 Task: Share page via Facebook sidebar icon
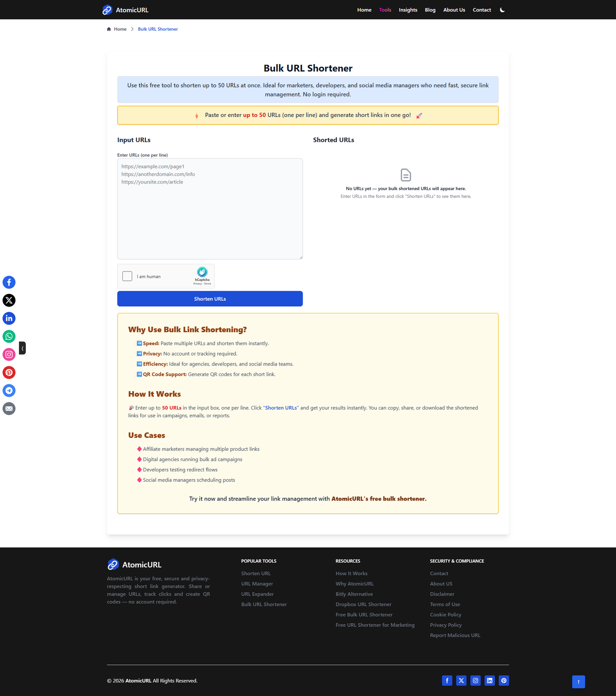[x=9, y=282]
